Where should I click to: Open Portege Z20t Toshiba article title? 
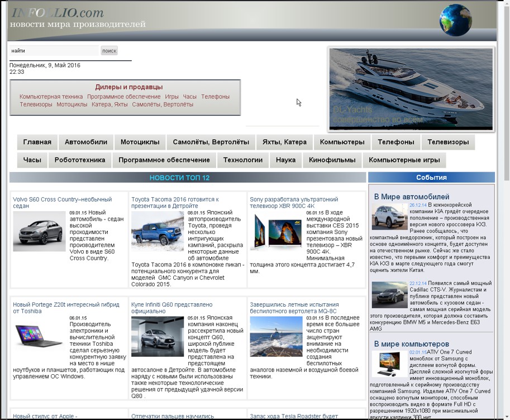[66, 308]
